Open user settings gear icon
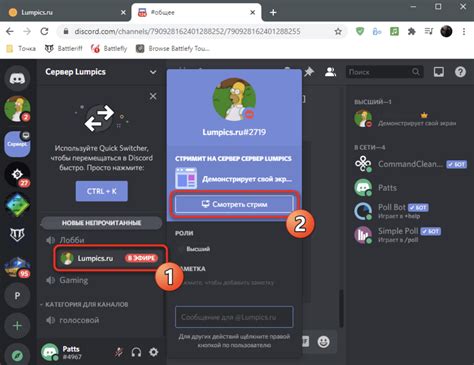474x365 pixels. [x=153, y=352]
